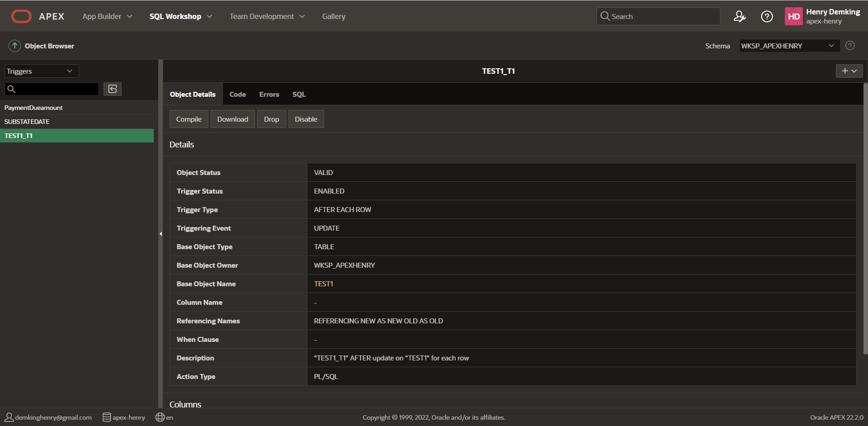Click the Oracle APEX logo
This screenshot has width=868, height=426.
coord(38,16)
